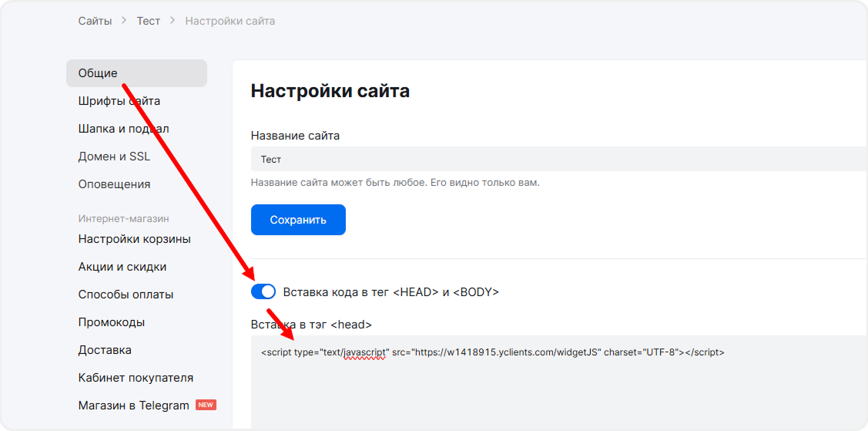
Task: Open Настройки корзины section
Action: (x=134, y=239)
